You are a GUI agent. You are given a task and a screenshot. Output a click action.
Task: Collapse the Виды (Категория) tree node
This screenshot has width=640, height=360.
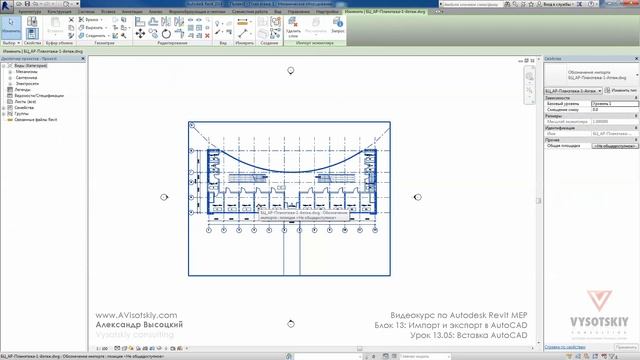4,66
